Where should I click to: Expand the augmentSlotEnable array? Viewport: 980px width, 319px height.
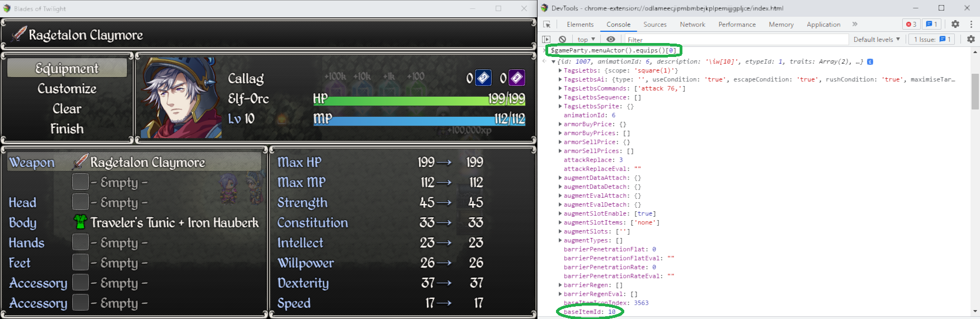coord(560,214)
